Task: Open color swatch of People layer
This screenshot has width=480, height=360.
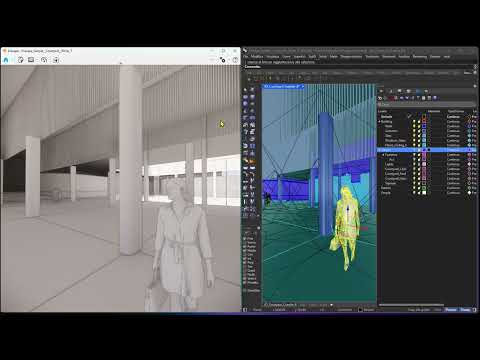Action: 424,193
